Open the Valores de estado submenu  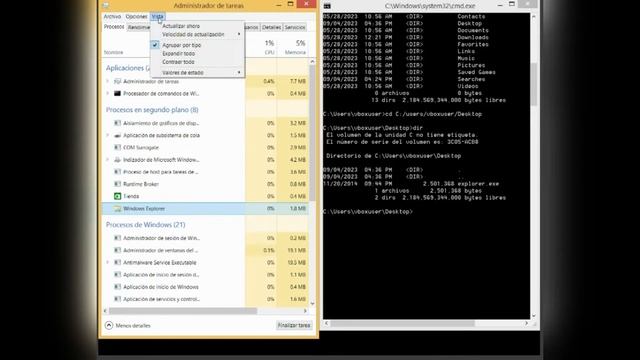point(198,73)
